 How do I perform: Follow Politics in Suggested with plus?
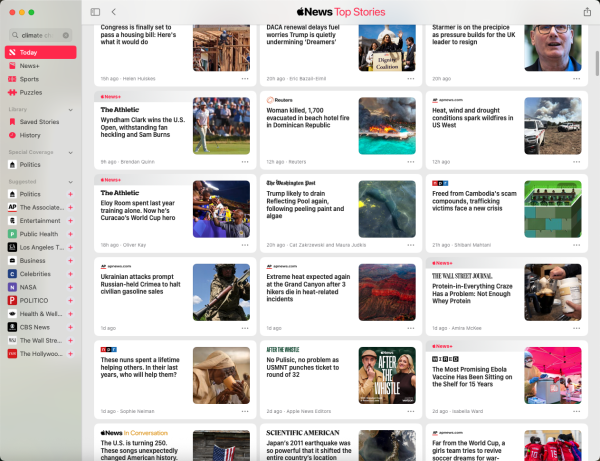(x=70, y=194)
